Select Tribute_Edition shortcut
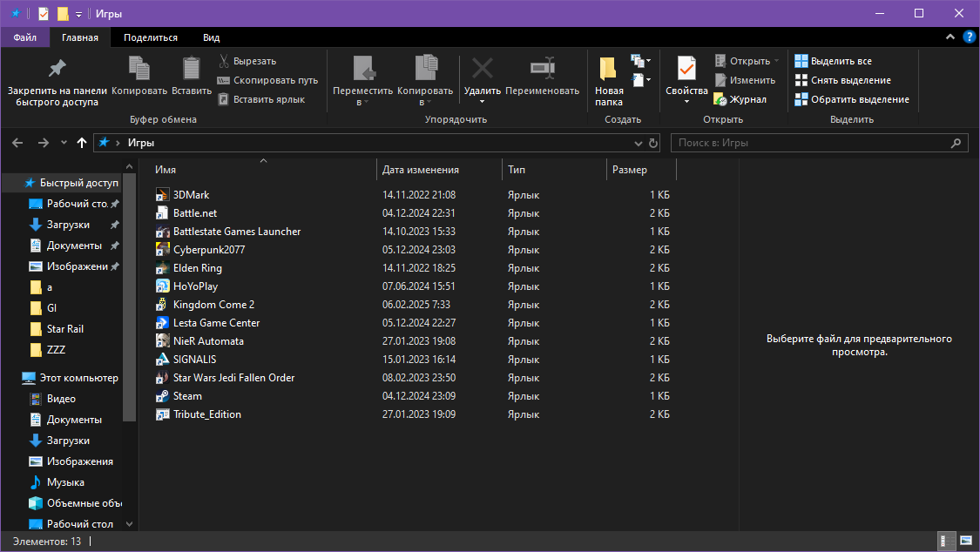 pos(206,414)
